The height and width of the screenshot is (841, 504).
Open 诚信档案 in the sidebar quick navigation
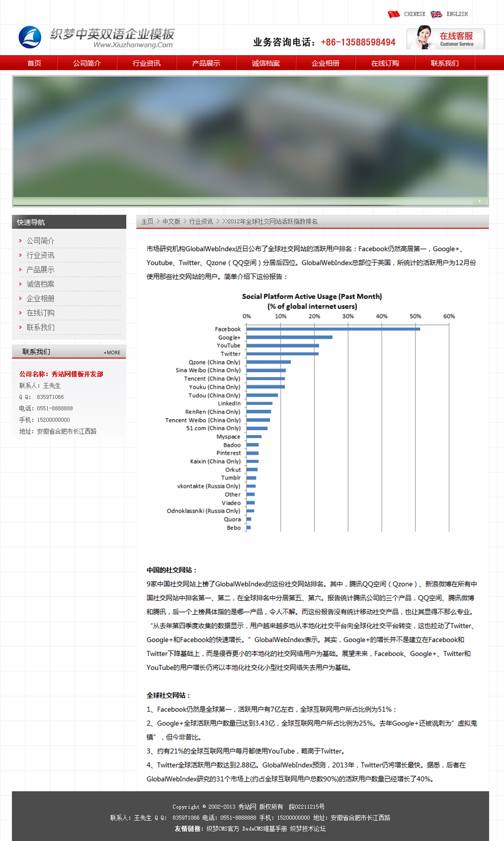41,284
